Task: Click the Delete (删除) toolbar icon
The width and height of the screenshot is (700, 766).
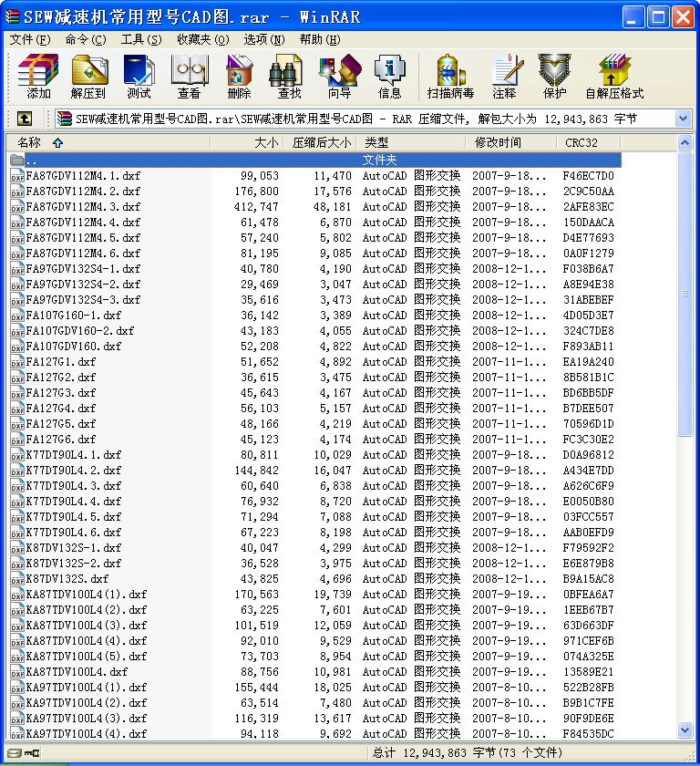Action: tap(239, 77)
